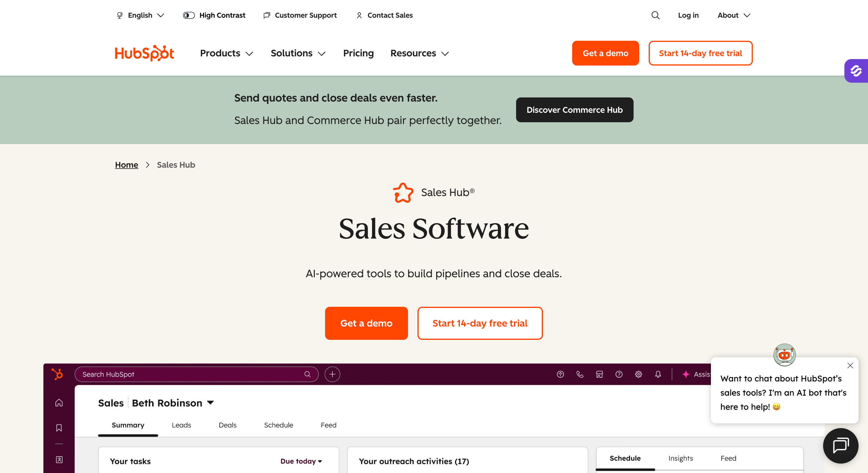This screenshot has width=868, height=473.
Task: Switch to the Summary tab
Action: (x=128, y=425)
